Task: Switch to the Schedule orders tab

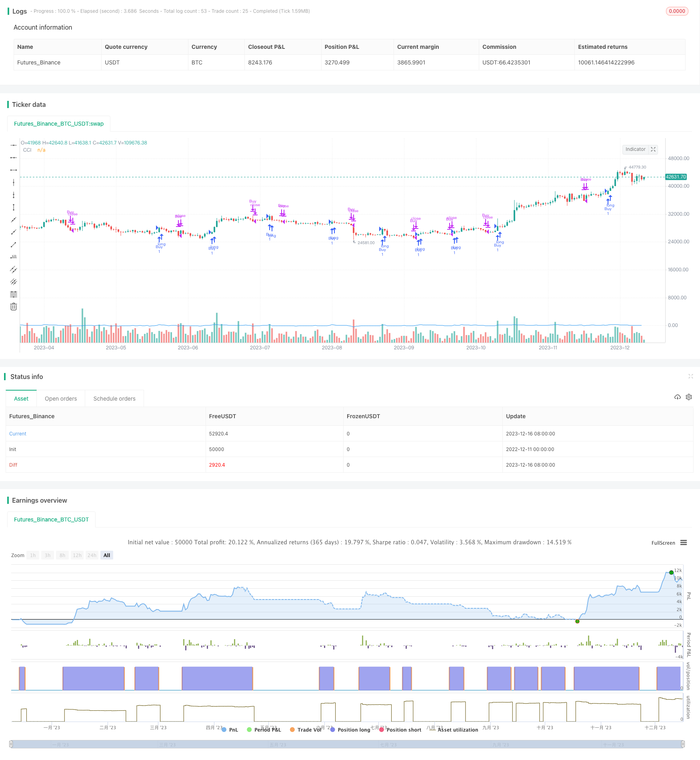Action: 114,399
